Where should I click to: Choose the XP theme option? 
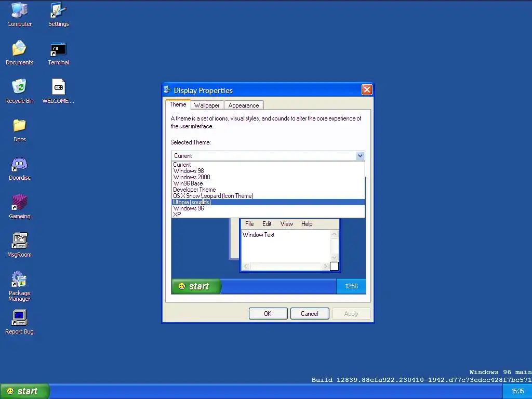pos(268,215)
